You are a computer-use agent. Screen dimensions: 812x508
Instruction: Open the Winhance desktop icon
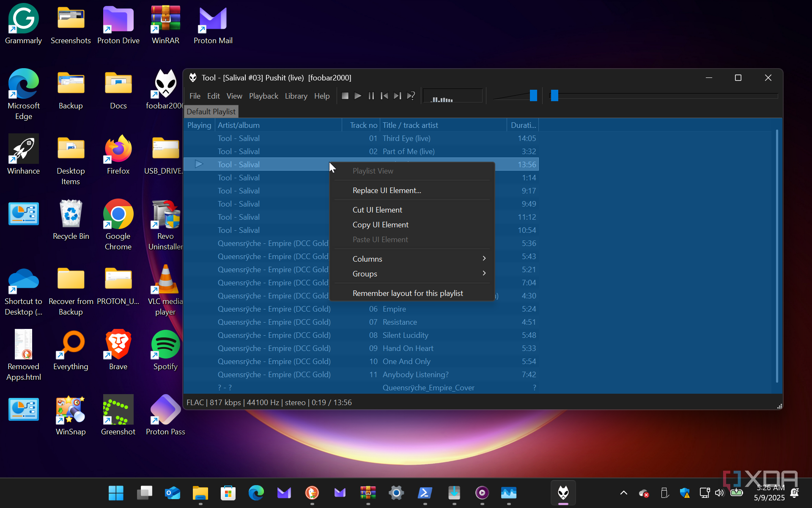[x=23, y=154]
